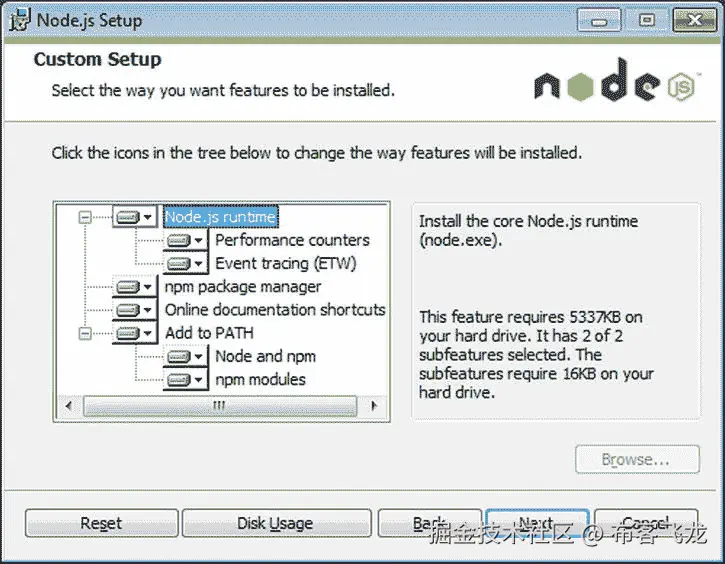
Task: Select Node and npm item
Action: point(265,356)
